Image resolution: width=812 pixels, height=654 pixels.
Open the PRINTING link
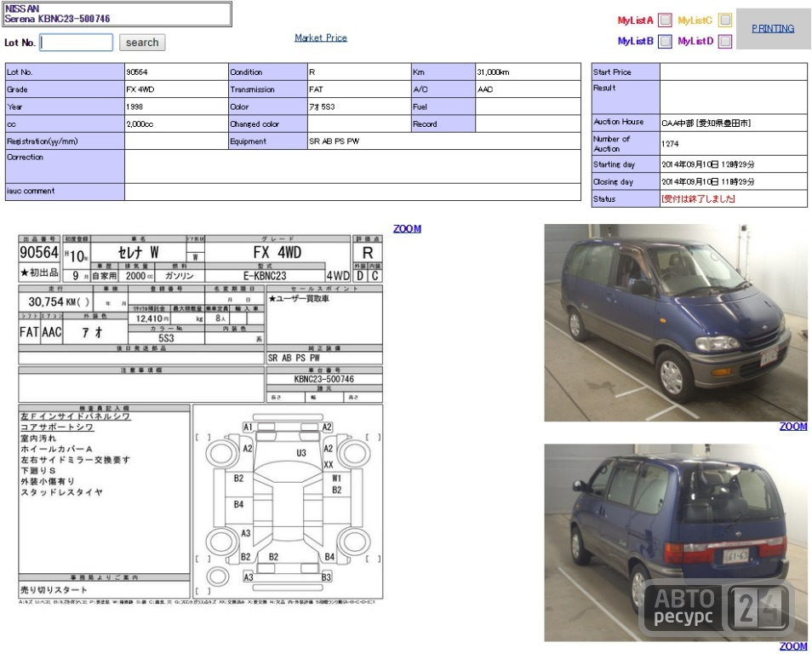pos(773,28)
